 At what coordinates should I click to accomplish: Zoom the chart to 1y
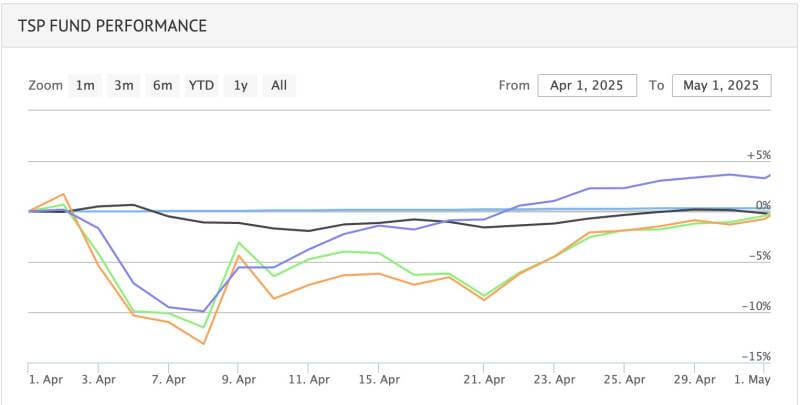click(240, 85)
